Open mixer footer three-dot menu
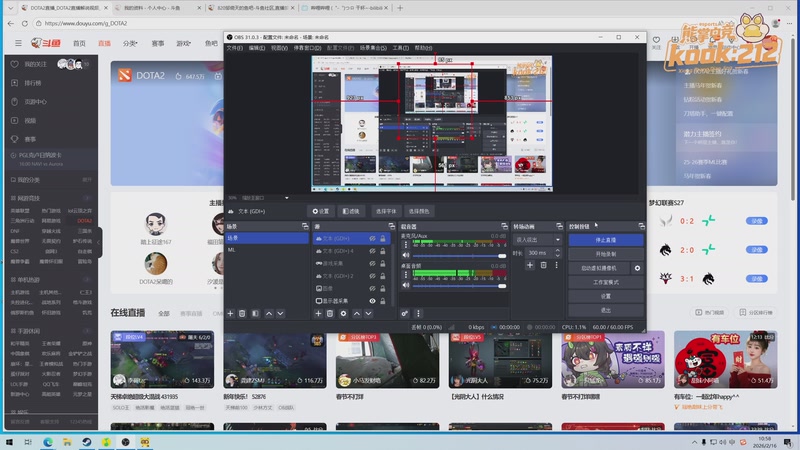This screenshot has width=800, height=450. coord(418,313)
